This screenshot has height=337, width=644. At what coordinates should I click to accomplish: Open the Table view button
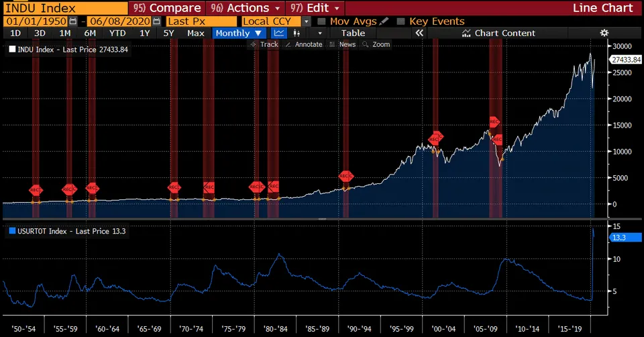click(x=354, y=34)
